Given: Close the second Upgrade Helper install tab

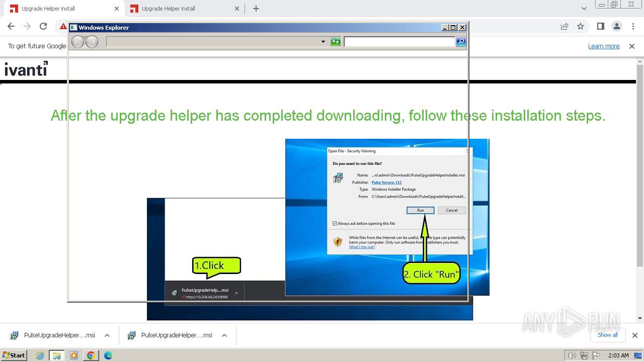Looking at the screenshot, I should (x=237, y=9).
